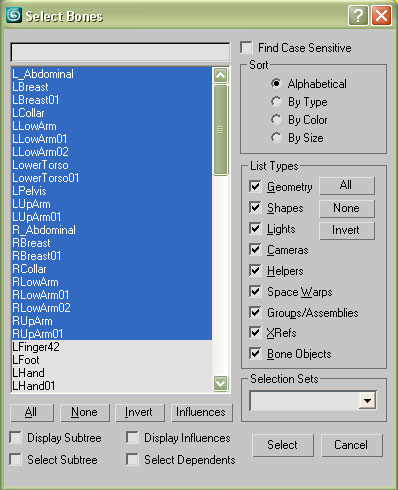Select LCollar in bone list
The height and width of the screenshot is (490, 398).
point(112,113)
